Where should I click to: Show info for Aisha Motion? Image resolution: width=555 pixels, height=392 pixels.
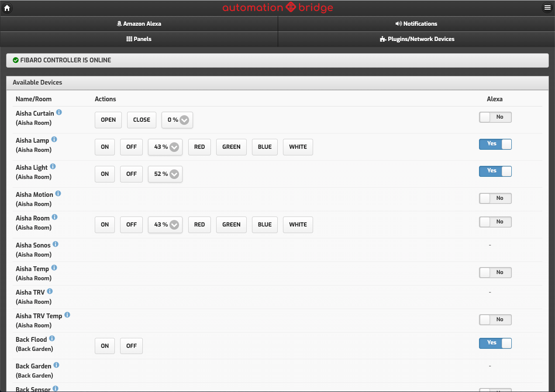click(58, 194)
